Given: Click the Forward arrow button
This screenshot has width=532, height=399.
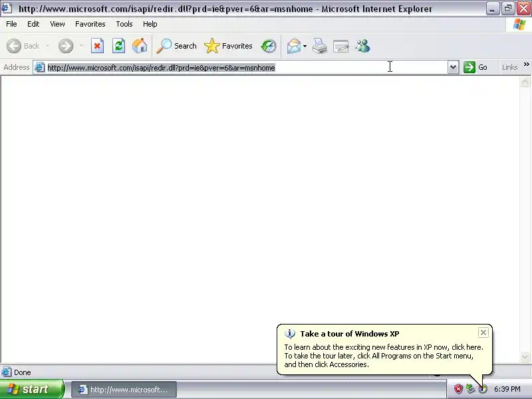Looking at the screenshot, I should coord(66,46).
